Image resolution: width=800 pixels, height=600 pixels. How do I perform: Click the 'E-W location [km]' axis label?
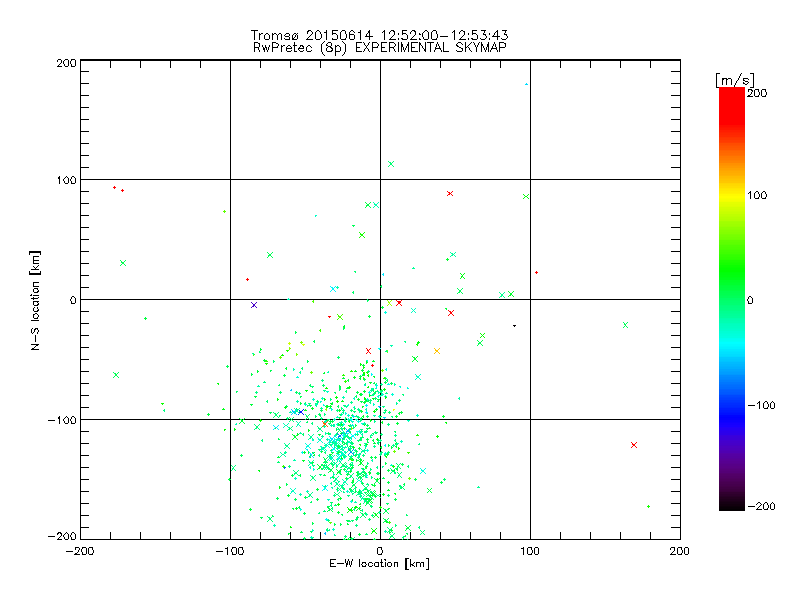point(379,564)
